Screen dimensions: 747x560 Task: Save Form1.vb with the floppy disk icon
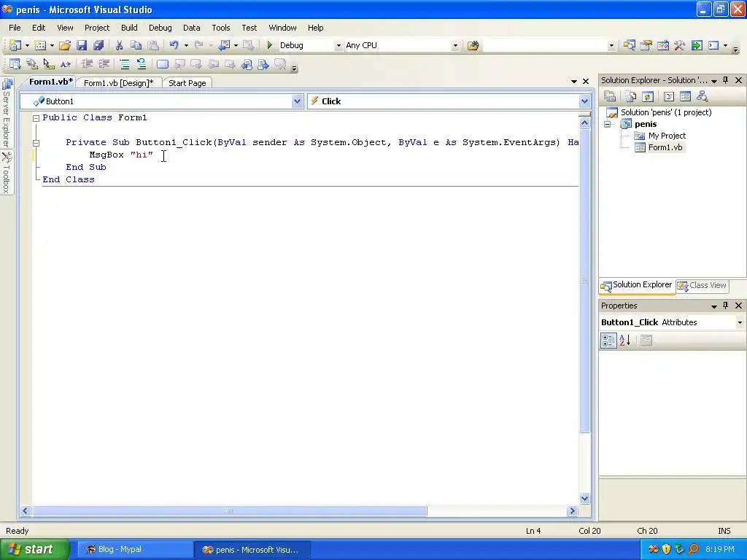tap(82, 45)
